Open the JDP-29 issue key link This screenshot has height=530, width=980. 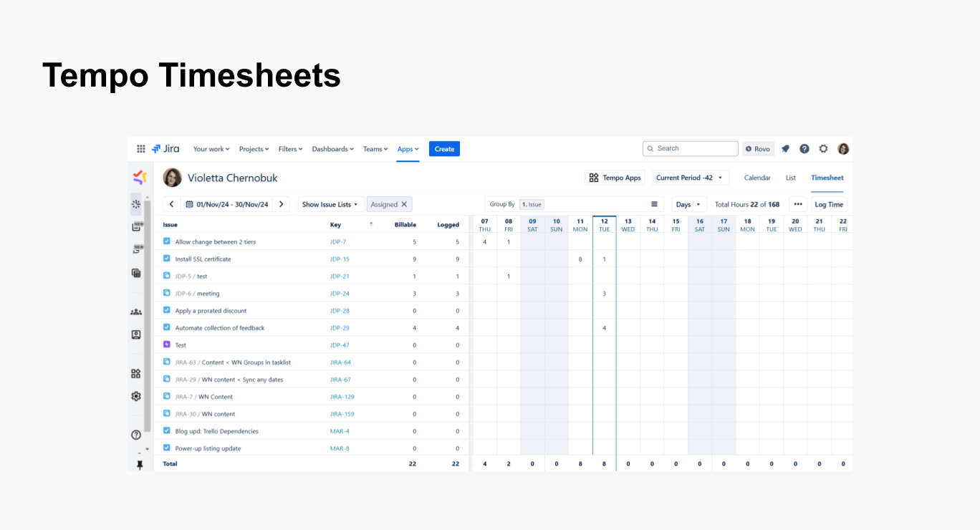coord(340,328)
